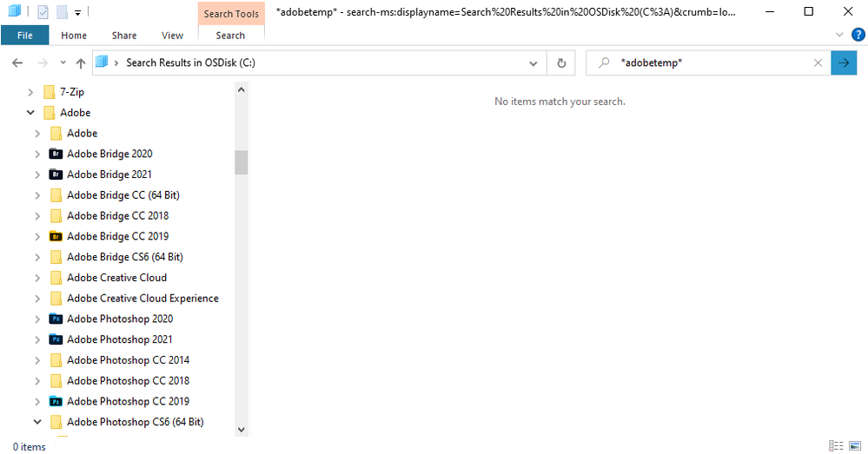
Task: Select Adobe Bridge CC 2018 tree item
Action: click(x=117, y=215)
